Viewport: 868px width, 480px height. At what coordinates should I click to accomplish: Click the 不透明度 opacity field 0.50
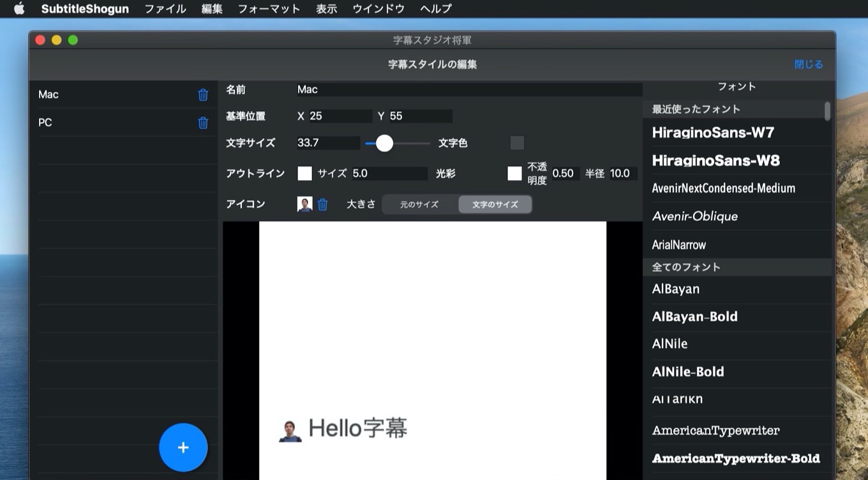[x=565, y=173]
